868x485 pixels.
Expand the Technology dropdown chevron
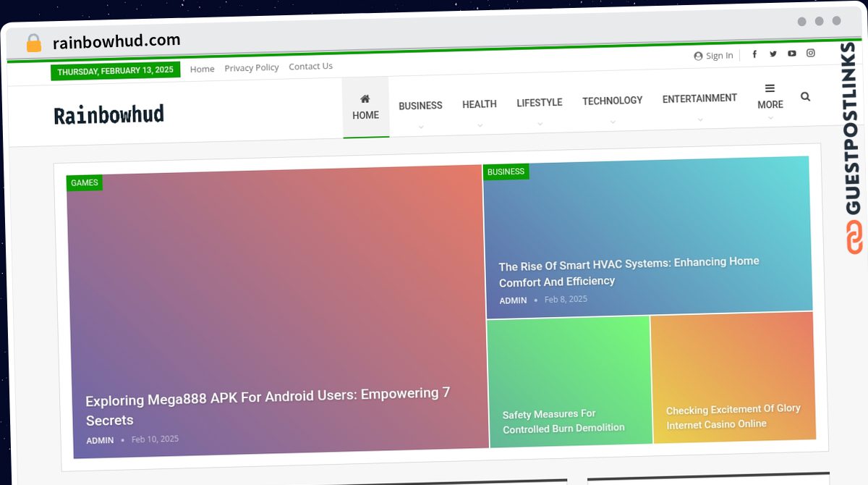(x=613, y=122)
